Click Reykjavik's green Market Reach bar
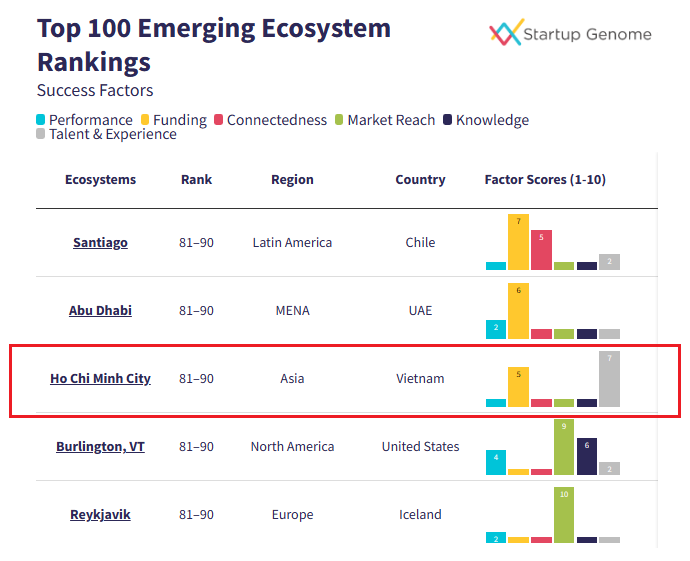The width and height of the screenshot is (690, 561). (564, 515)
